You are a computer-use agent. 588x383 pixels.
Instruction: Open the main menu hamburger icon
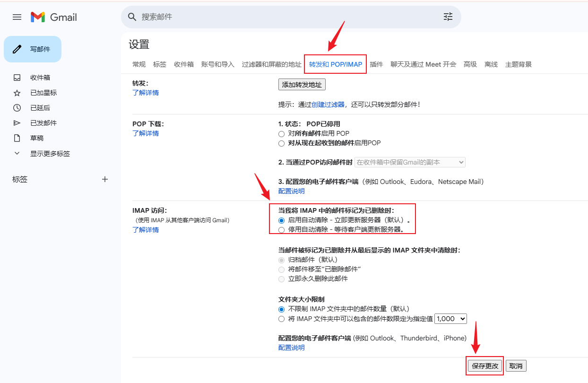coord(17,17)
